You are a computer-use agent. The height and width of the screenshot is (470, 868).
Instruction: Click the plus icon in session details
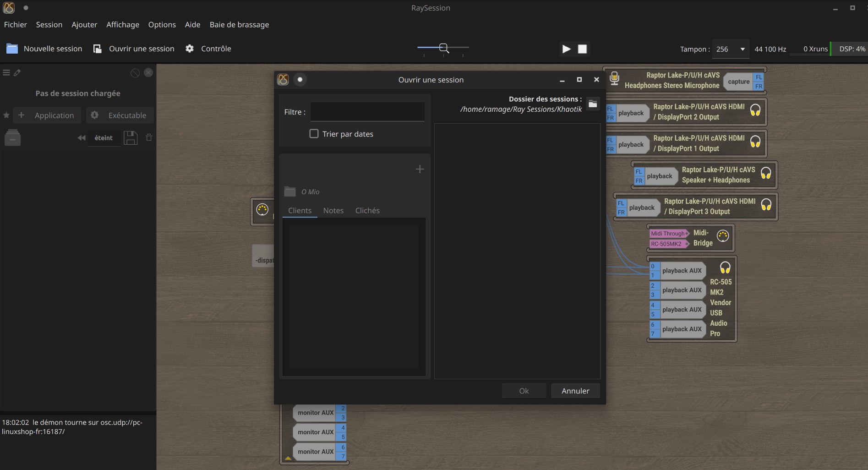click(x=420, y=169)
